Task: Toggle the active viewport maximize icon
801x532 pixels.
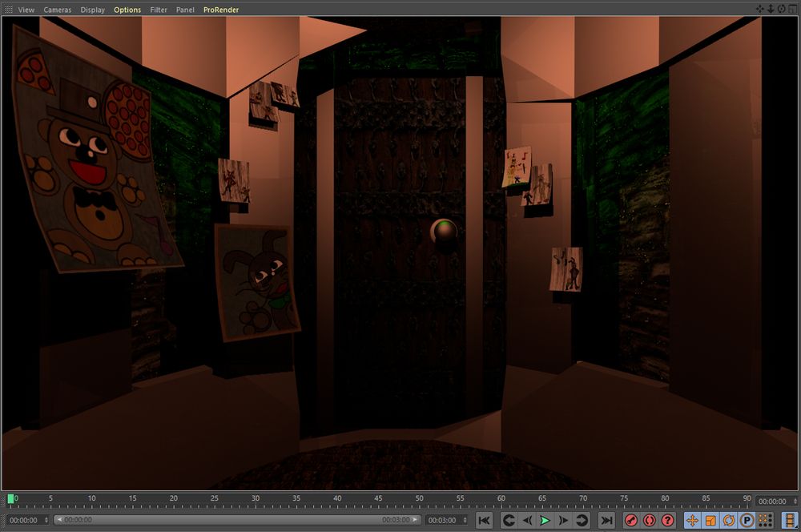Action: [x=792, y=9]
